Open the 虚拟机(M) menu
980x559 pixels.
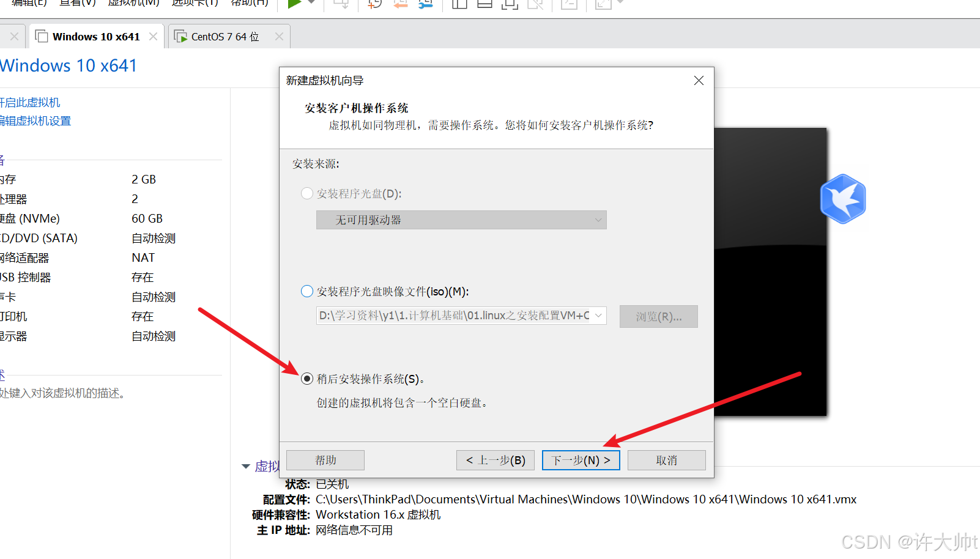click(x=133, y=3)
